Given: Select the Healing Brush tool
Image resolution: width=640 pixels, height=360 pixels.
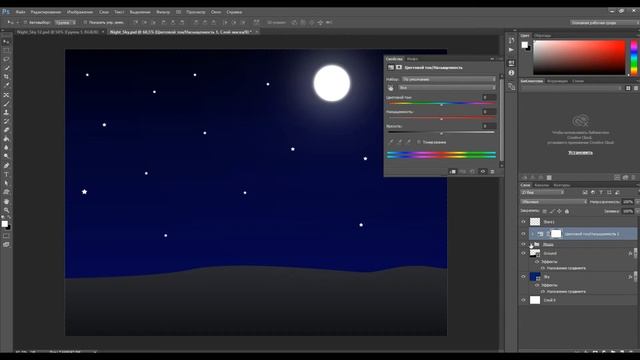Looking at the screenshot, I should (x=6, y=95).
